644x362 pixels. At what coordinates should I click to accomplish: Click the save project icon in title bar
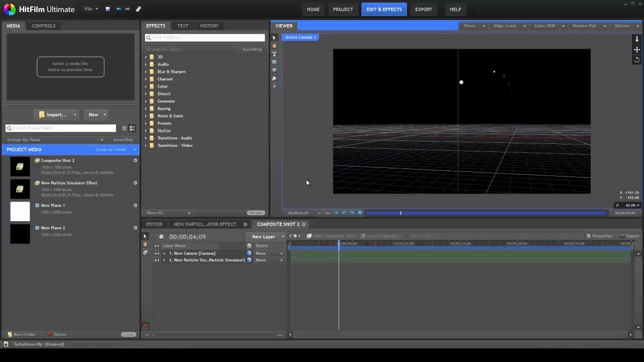tap(107, 9)
